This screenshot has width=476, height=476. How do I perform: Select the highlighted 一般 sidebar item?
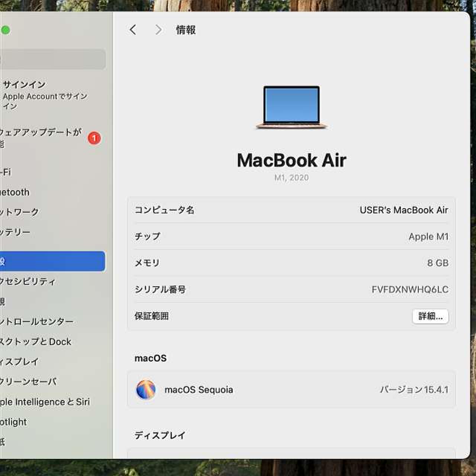tap(52, 261)
